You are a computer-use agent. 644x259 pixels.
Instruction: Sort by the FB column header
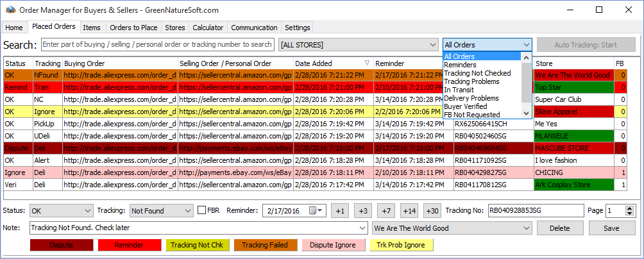pos(621,63)
